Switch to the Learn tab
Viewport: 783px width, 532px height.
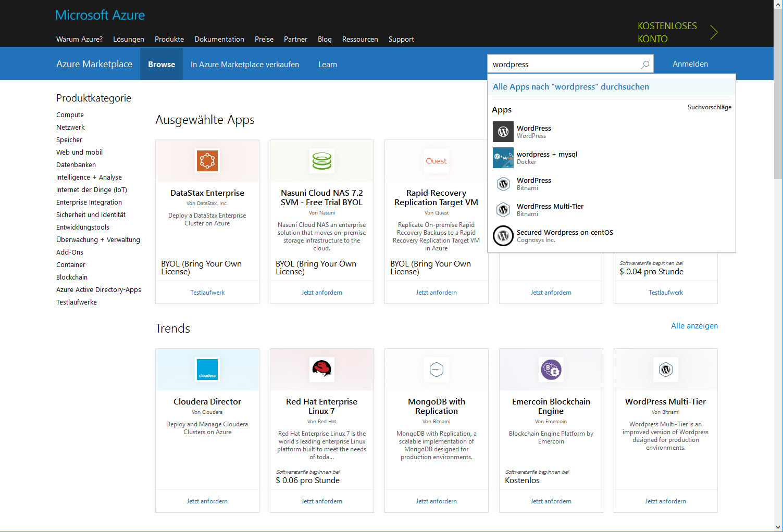click(328, 65)
